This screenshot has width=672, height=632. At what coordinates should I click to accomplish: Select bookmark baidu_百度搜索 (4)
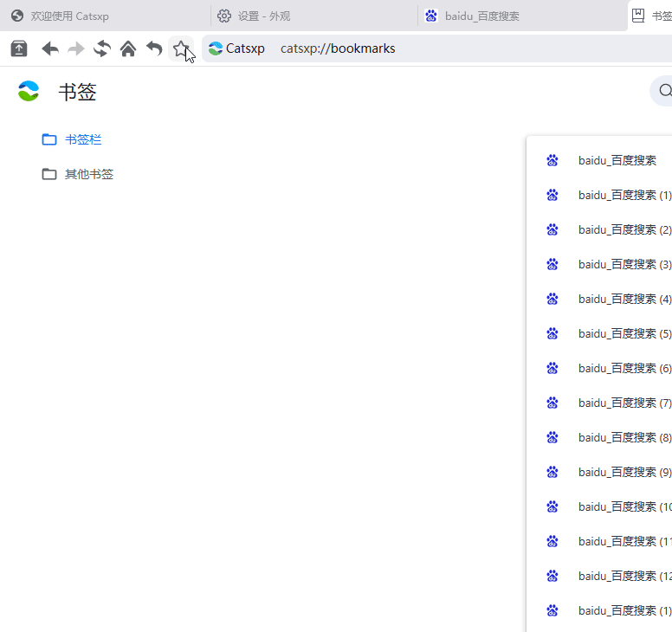click(x=599, y=299)
